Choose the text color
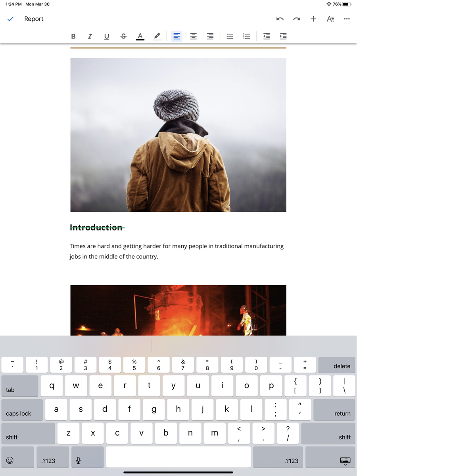The width and height of the screenshot is (476, 476). click(140, 36)
